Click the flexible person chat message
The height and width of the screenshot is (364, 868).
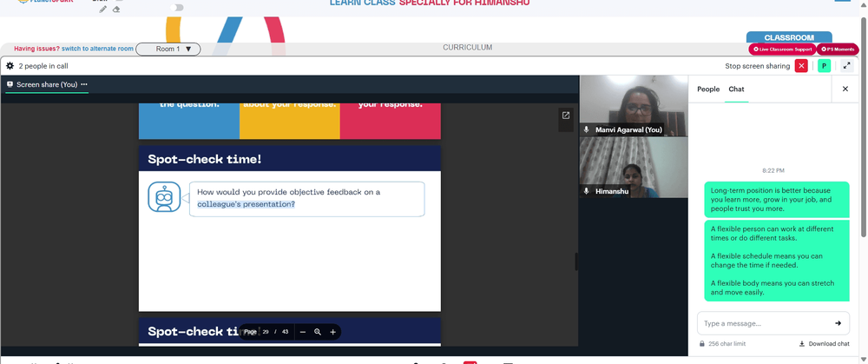click(777, 261)
